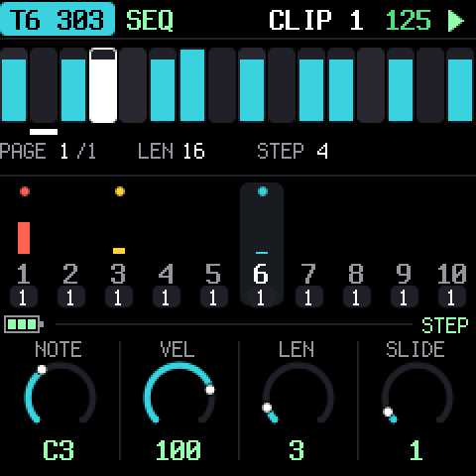Click the clip badge under track 1
Screen dimensions: 476x476
[x=24, y=297]
